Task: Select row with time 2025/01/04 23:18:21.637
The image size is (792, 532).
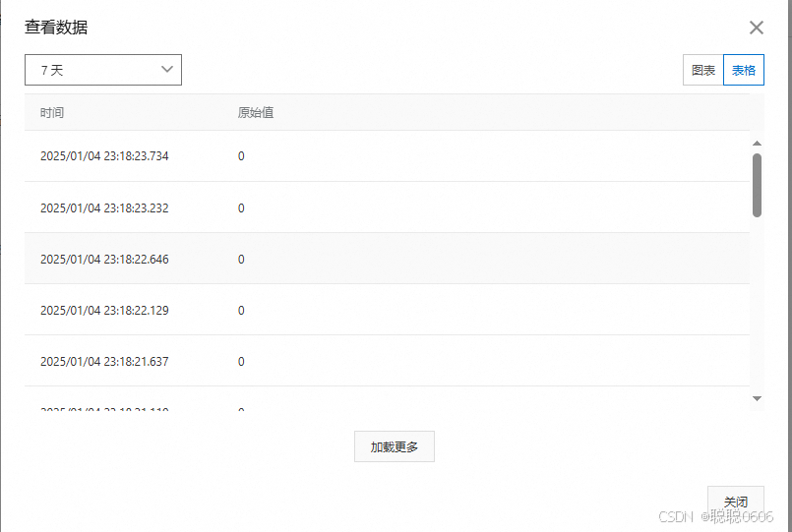Action: pos(387,361)
